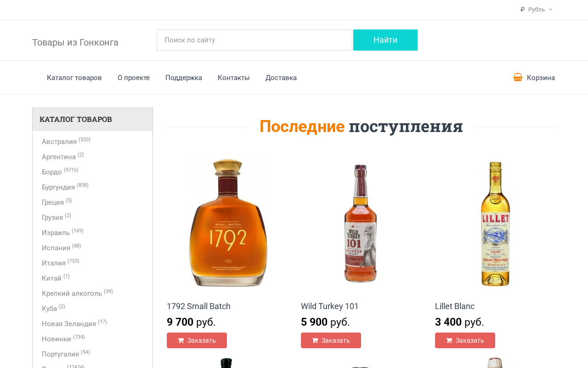Open the Каталог товаров menu item

[x=74, y=78]
